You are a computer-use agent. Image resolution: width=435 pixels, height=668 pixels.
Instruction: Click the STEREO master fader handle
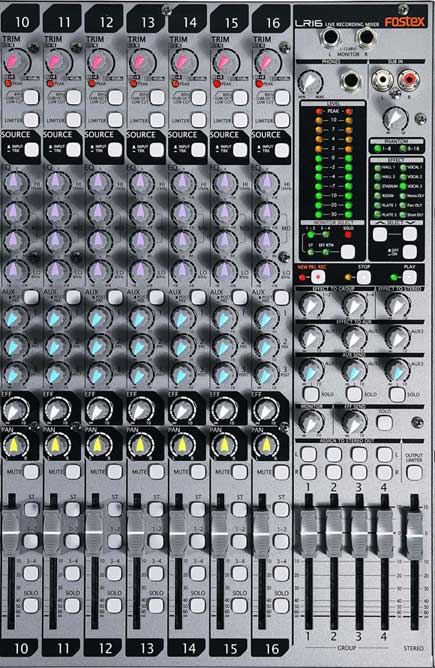[x=414, y=535]
